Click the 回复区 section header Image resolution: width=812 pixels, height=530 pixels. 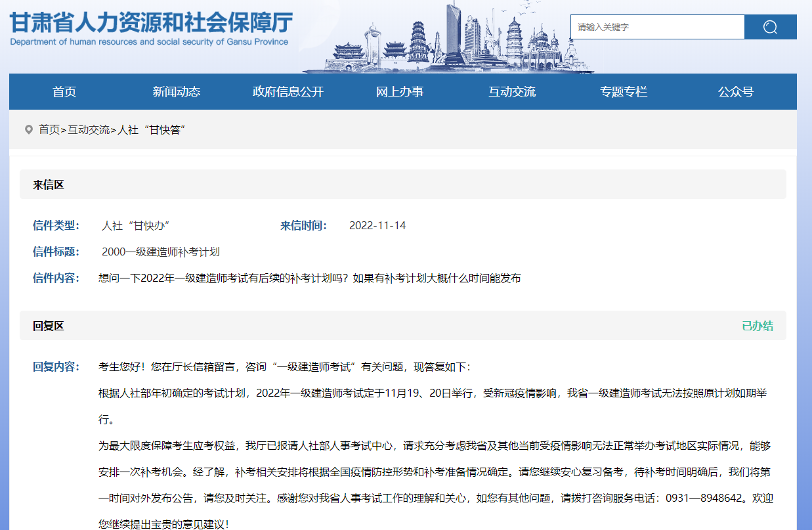[49, 326]
